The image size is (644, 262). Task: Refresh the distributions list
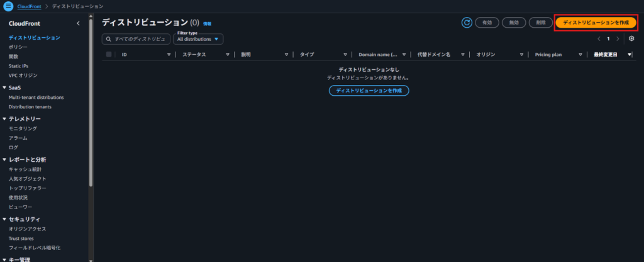point(467,23)
